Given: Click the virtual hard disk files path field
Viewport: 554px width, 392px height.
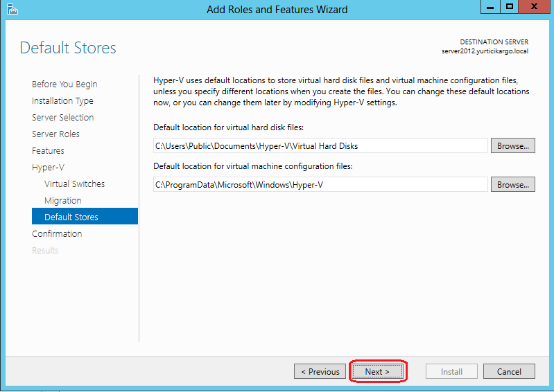Looking at the screenshot, I should click(320, 145).
